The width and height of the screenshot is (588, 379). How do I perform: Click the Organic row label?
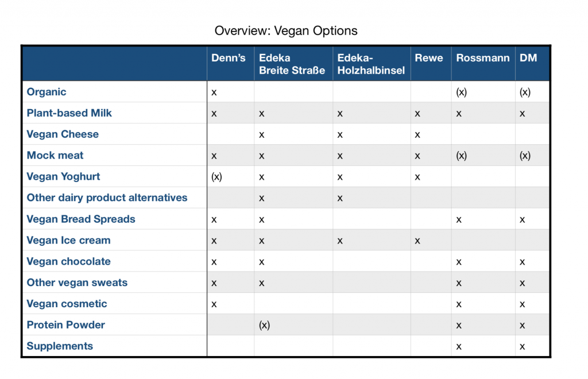(47, 92)
